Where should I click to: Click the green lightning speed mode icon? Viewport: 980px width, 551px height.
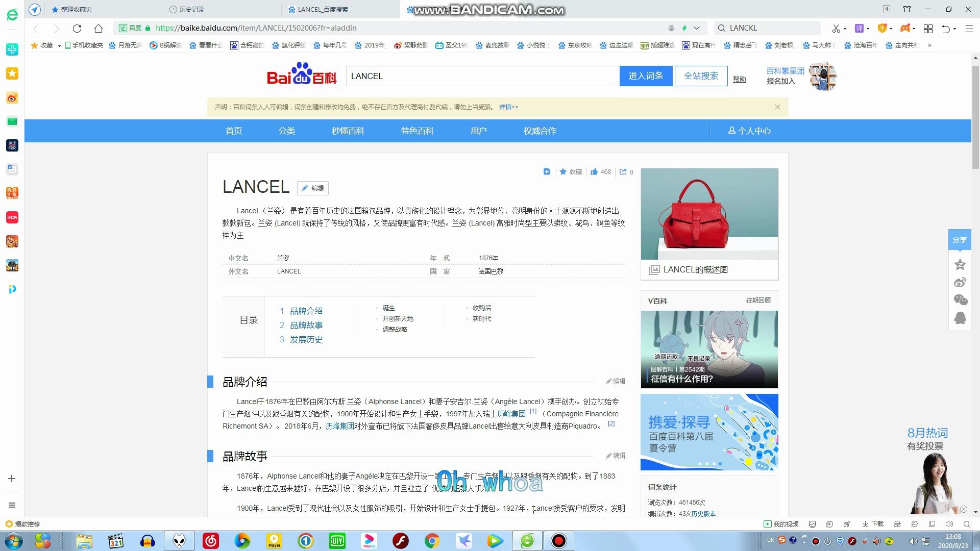pyautogui.click(x=684, y=28)
